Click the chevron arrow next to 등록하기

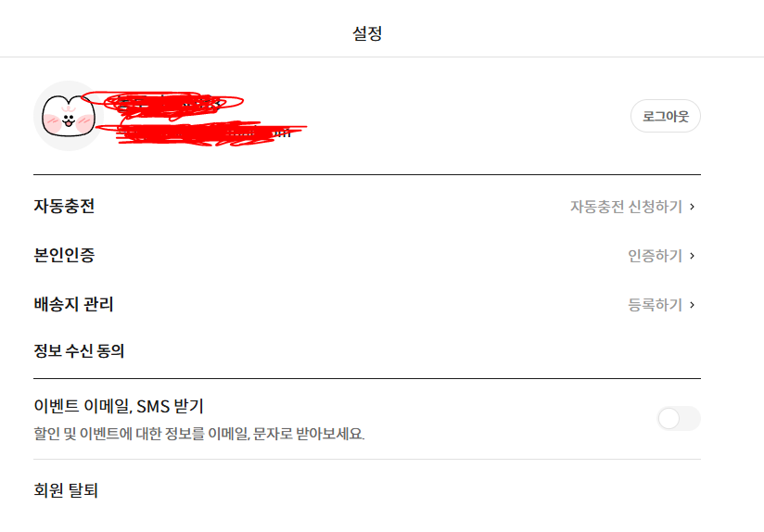[x=693, y=305]
